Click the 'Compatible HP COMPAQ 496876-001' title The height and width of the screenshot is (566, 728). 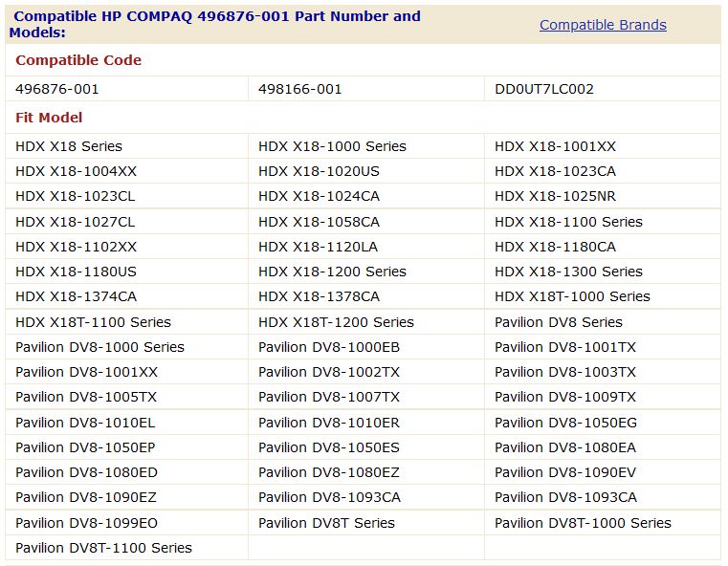tap(153, 16)
